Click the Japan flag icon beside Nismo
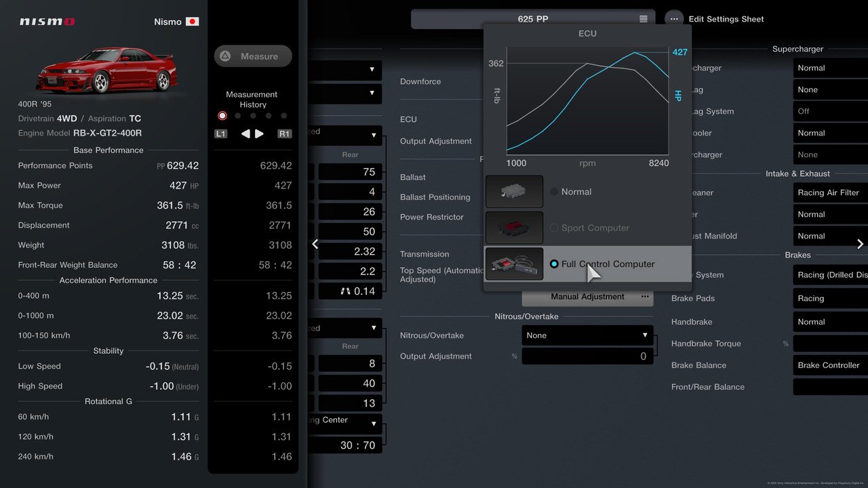This screenshot has height=488, width=868. pos(193,22)
